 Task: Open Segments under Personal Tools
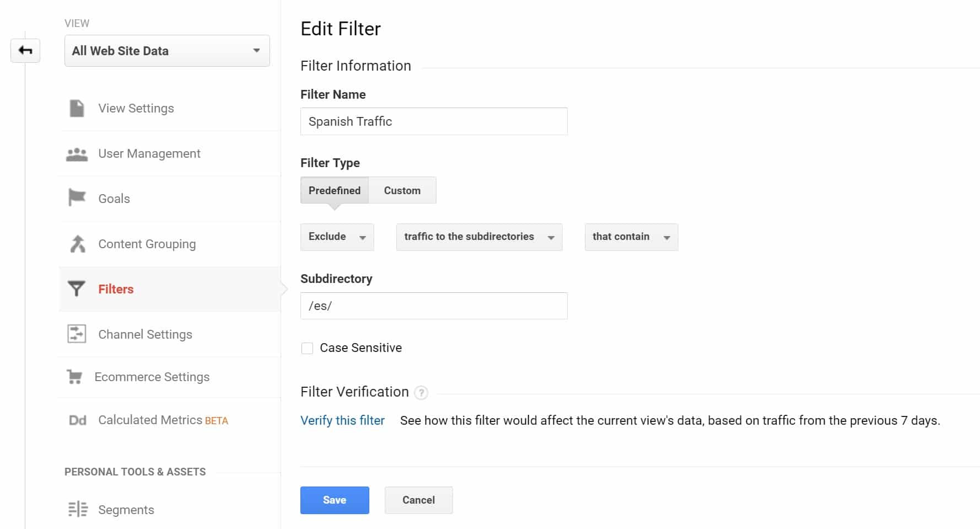click(x=126, y=510)
